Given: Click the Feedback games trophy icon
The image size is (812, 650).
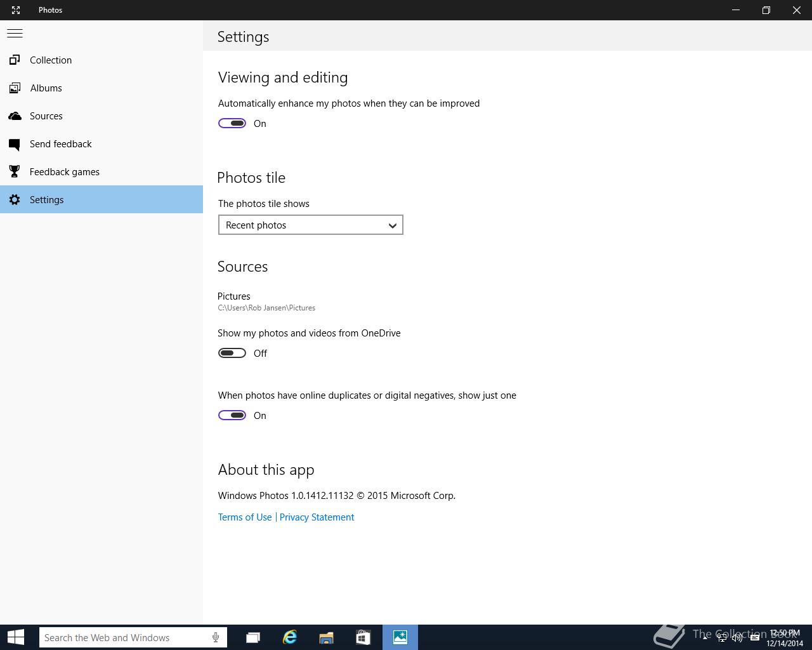Looking at the screenshot, I should pyautogui.click(x=15, y=172).
